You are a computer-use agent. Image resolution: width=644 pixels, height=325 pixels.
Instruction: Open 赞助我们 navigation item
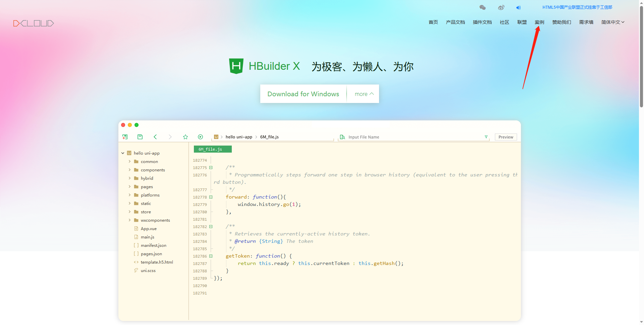coord(561,22)
